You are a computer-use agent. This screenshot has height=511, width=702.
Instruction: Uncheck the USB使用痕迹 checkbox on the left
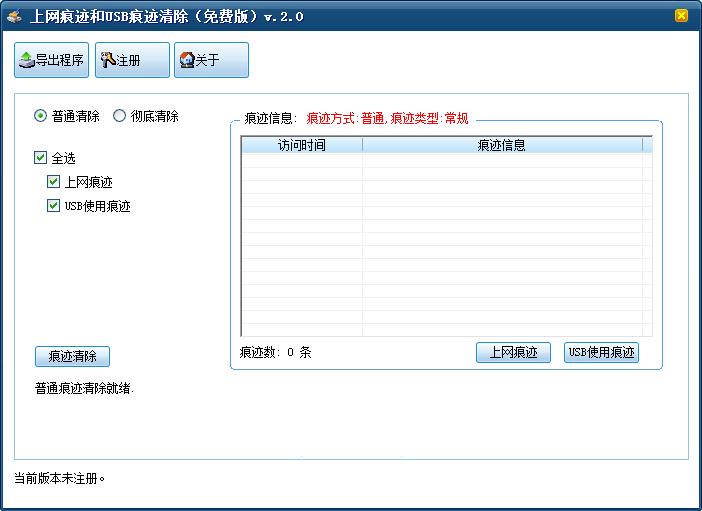coord(54,206)
